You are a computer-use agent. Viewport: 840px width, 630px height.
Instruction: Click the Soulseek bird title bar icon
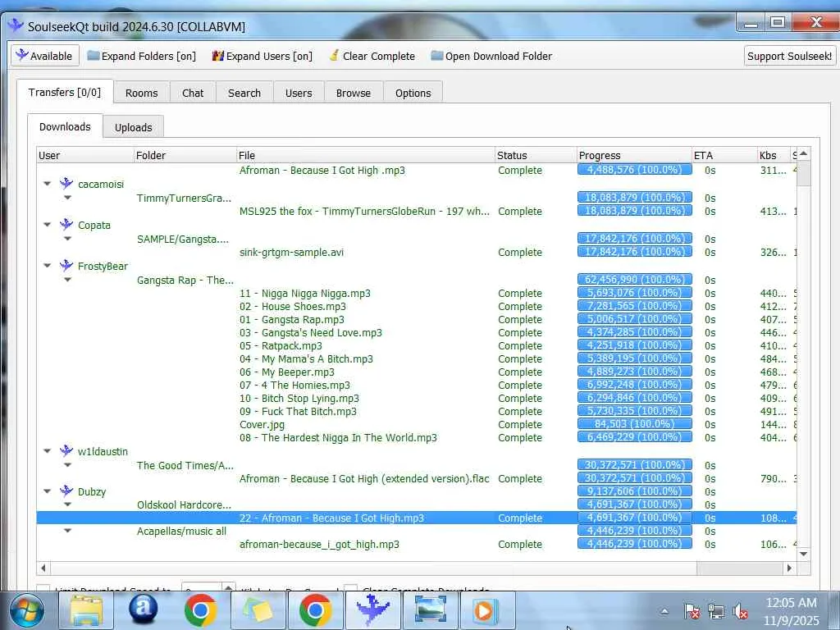point(16,25)
